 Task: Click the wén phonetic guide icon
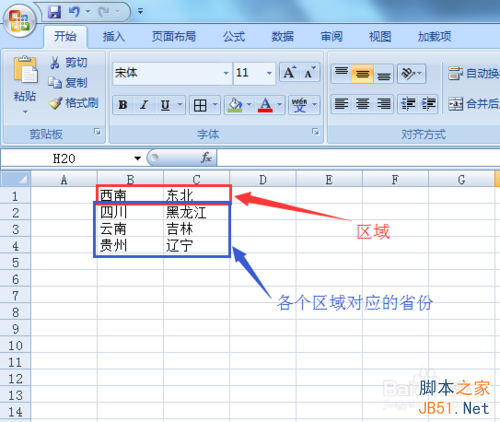coord(299,105)
